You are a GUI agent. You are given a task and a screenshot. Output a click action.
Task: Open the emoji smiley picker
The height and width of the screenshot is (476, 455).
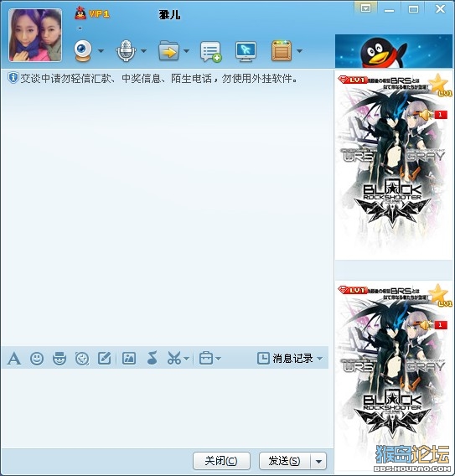click(37, 359)
